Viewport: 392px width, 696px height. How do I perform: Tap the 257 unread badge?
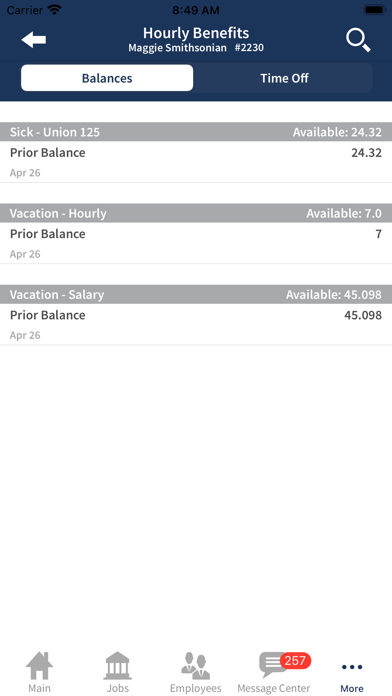pos(295,661)
